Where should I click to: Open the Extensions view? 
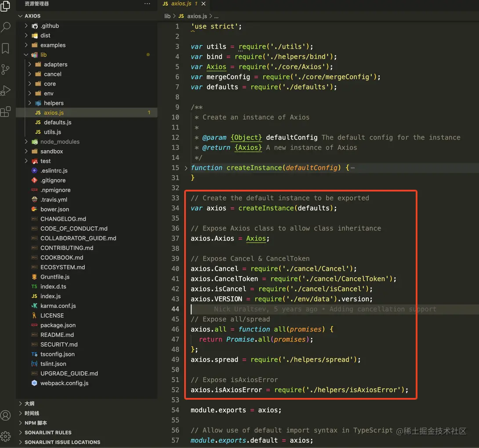coord(6,112)
